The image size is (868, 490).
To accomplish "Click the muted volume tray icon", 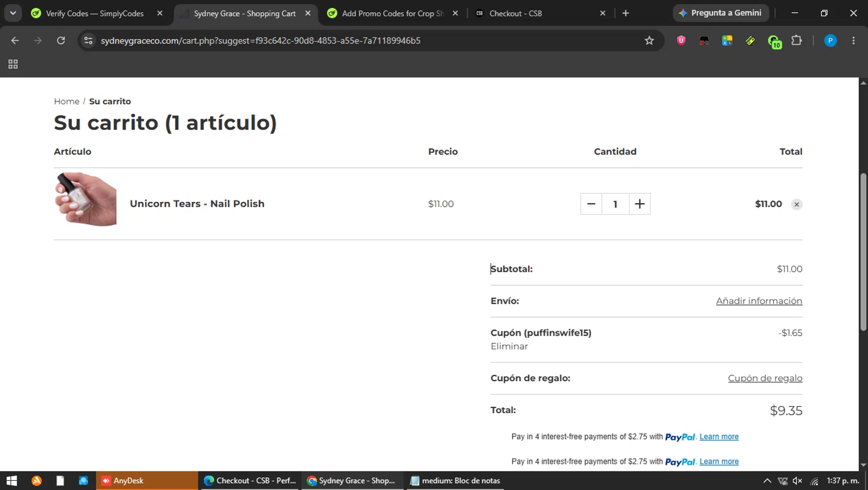I will 798,481.
